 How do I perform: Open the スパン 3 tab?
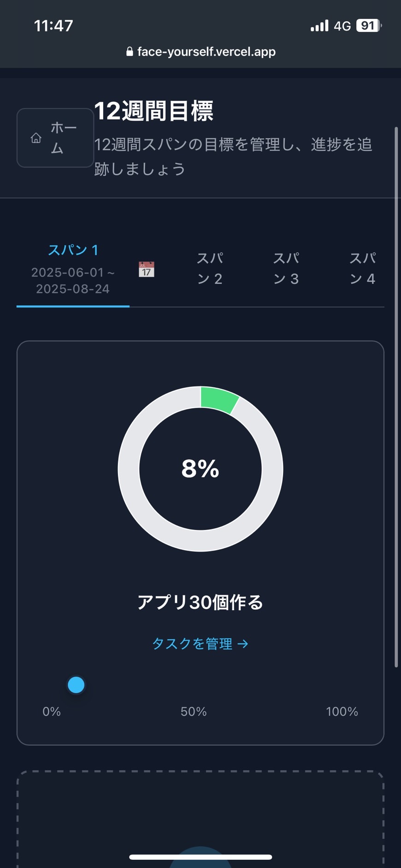click(286, 268)
